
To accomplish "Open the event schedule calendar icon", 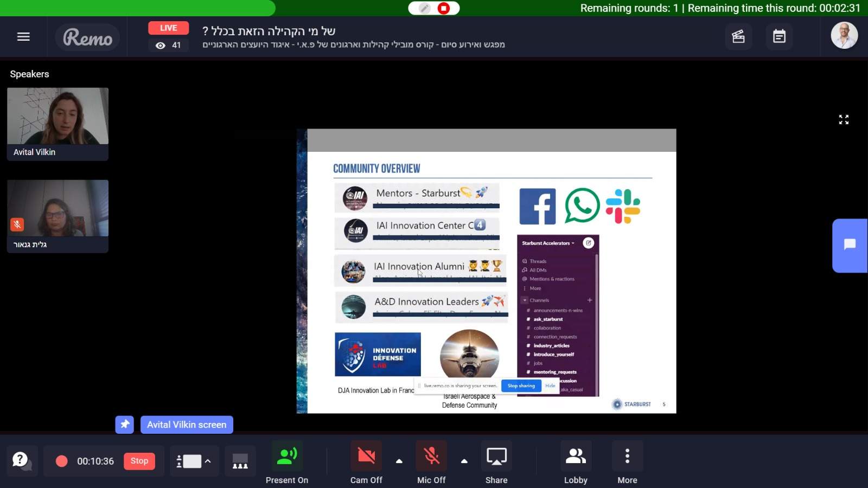I will click(779, 37).
